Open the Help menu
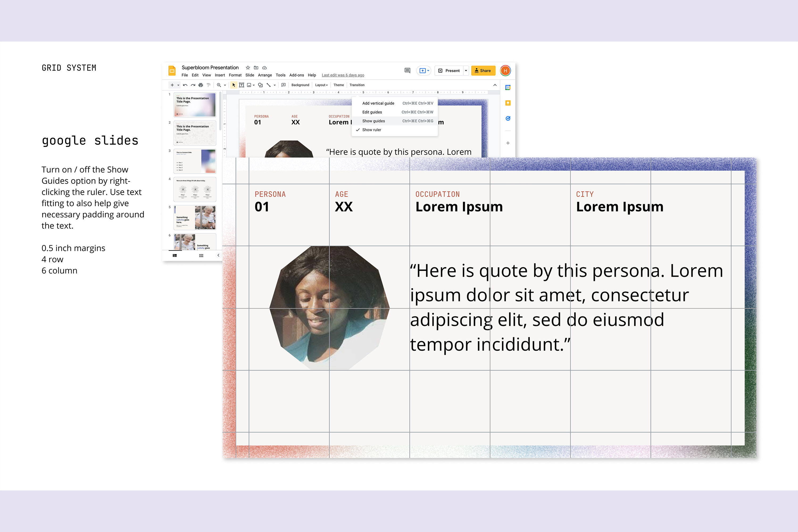798x532 pixels. click(x=312, y=75)
